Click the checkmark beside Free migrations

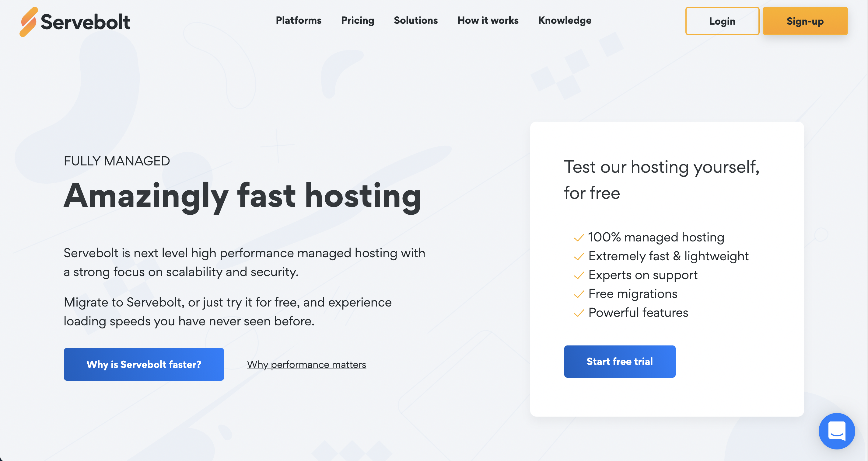[579, 294]
